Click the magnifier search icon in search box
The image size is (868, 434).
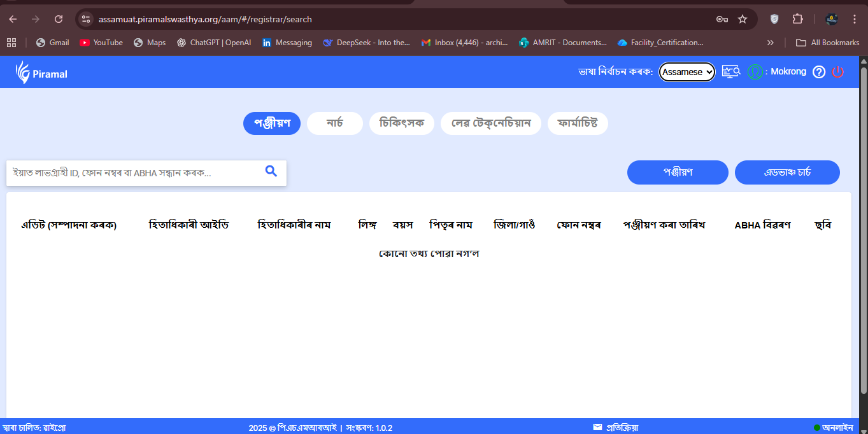coord(271,171)
